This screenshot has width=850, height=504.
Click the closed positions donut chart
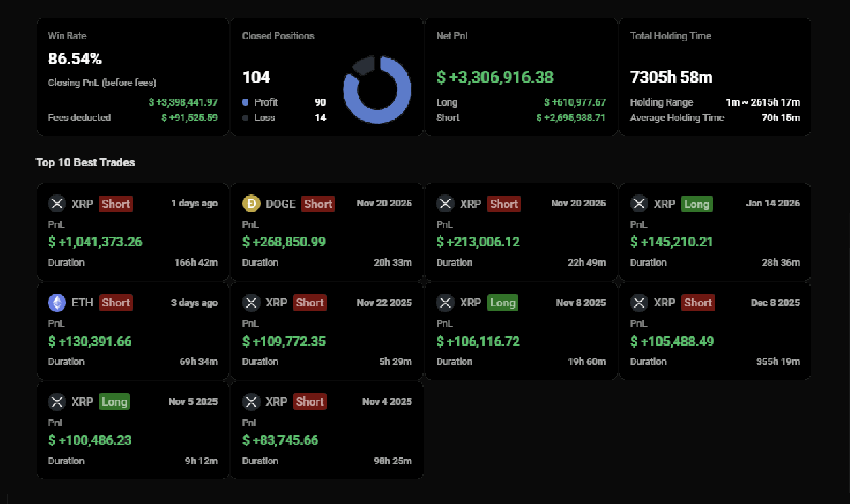[x=378, y=90]
